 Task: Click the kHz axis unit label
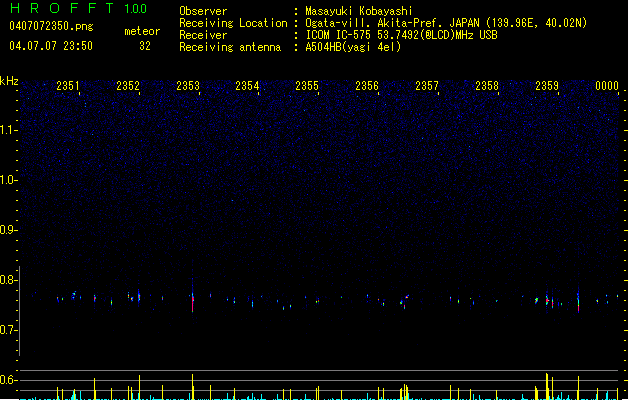coord(9,81)
